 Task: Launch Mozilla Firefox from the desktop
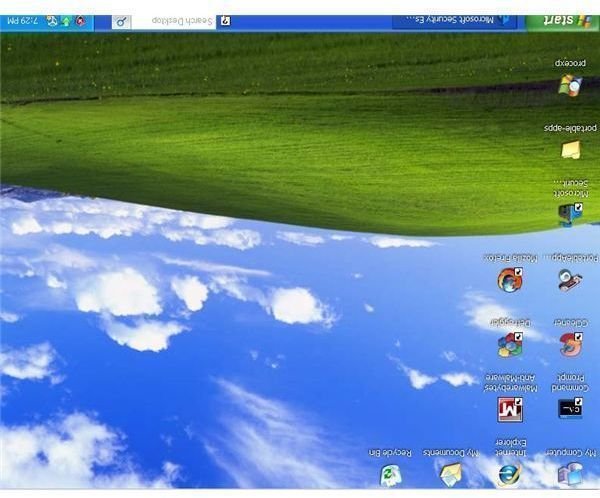pos(510,279)
